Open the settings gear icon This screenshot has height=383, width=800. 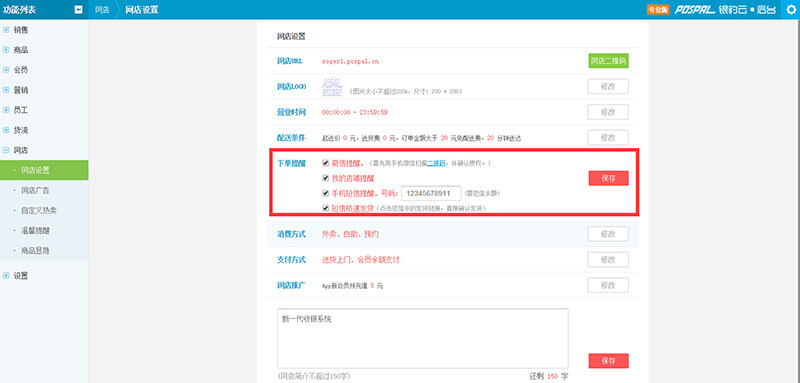[790, 9]
